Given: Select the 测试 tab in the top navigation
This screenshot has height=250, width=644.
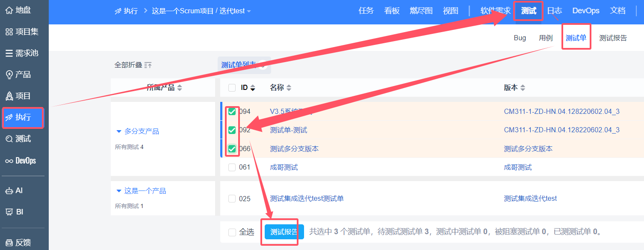Looking at the screenshot, I should [529, 11].
